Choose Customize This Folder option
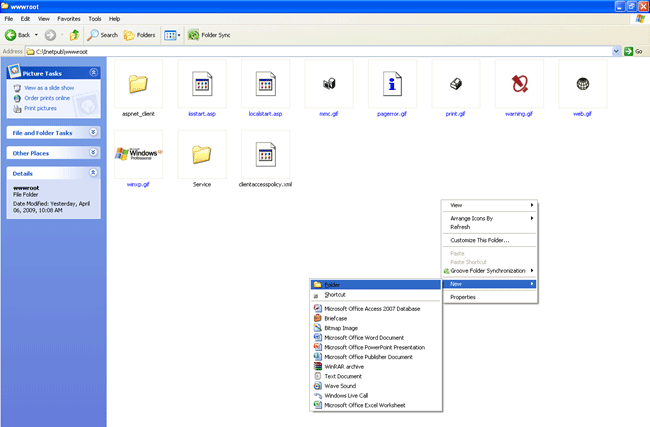The height and width of the screenshot is (427, 650). click(x=490, y=240)
